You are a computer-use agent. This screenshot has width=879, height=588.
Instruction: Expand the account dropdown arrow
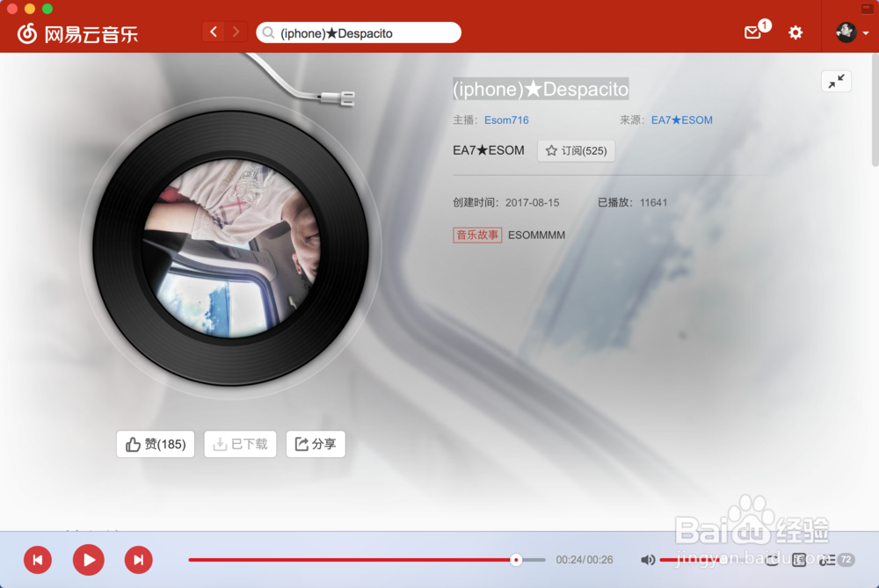coord(866,33)
